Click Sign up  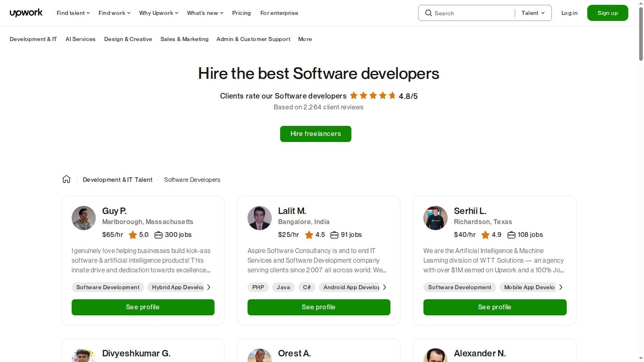tap(607, 12)
